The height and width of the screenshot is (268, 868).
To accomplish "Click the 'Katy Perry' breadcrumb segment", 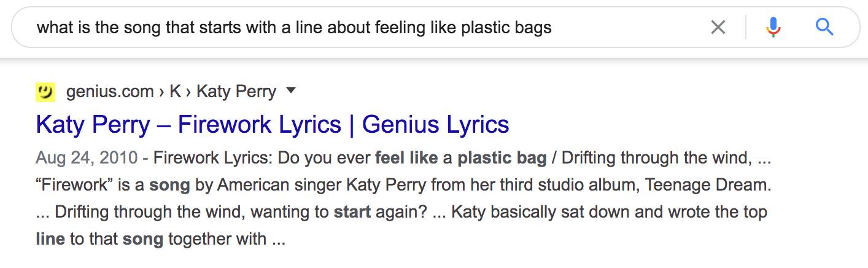I will (236, 92).
